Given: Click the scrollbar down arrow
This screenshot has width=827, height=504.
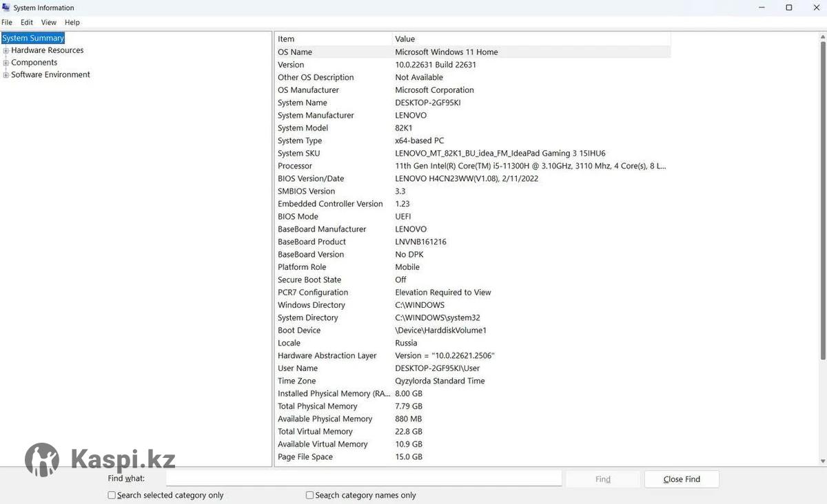Looking at the screenshot, I should (823, 461).
